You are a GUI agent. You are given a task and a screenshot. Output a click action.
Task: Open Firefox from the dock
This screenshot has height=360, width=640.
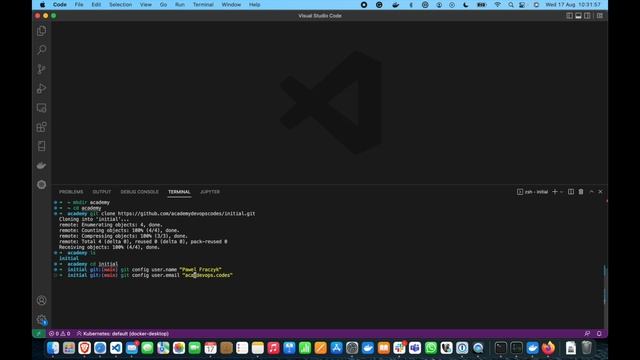[x=548, y=348]
